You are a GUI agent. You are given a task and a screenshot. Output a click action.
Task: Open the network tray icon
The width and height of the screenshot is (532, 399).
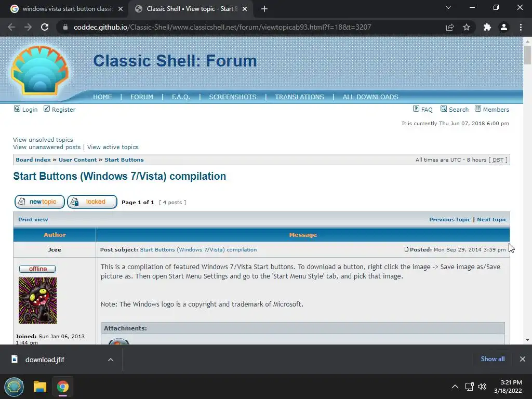point(470,387)
